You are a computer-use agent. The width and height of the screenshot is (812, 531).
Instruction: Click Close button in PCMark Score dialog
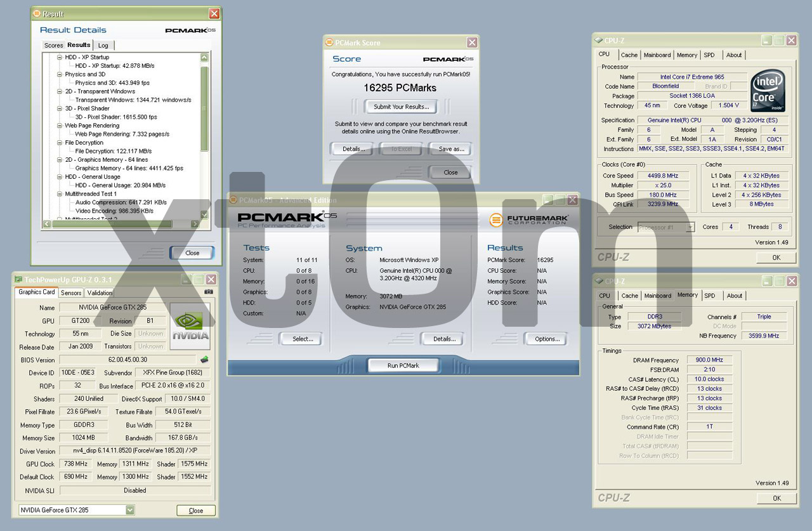(x=450, y=172)
